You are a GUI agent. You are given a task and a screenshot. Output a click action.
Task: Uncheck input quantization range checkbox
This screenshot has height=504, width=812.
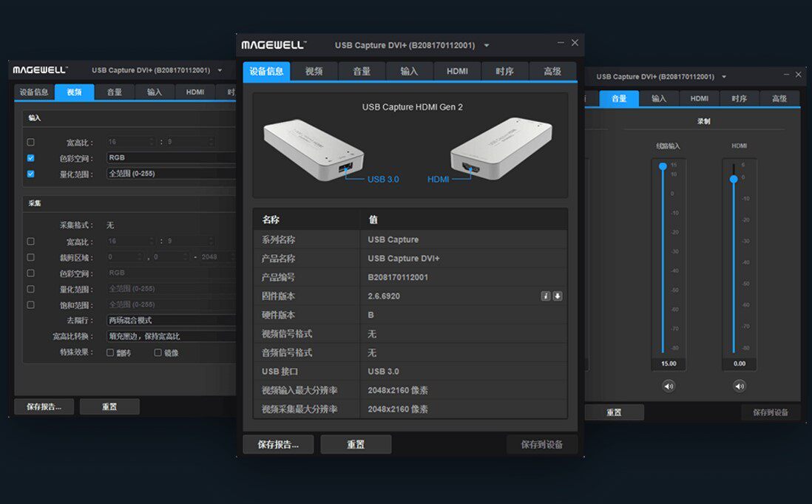point(30,174)
